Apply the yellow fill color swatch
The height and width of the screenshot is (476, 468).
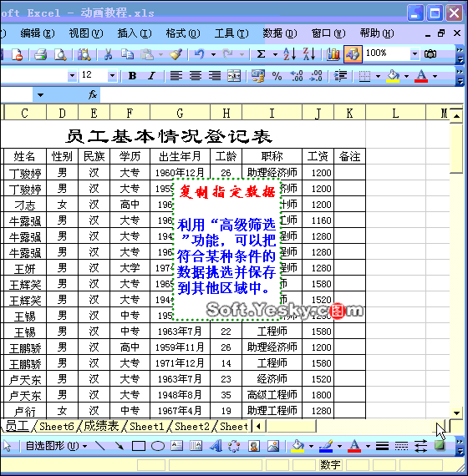(393, 76)
